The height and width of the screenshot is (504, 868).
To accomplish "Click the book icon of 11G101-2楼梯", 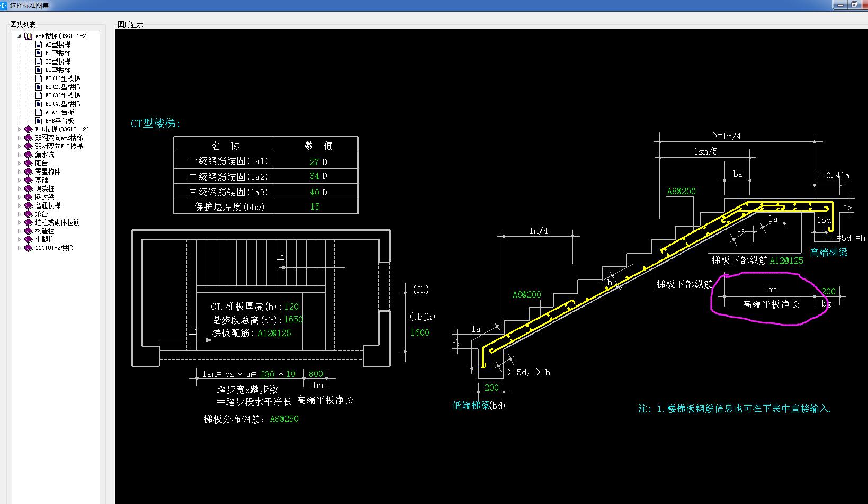I will (29, 248).
